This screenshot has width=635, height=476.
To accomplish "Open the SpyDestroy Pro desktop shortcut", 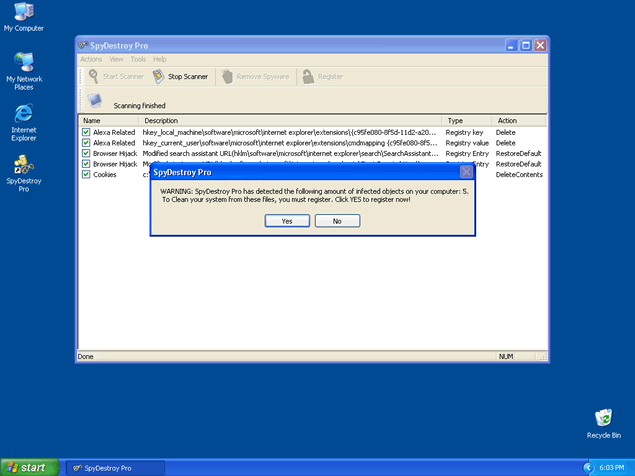I will tap(24, 165).
